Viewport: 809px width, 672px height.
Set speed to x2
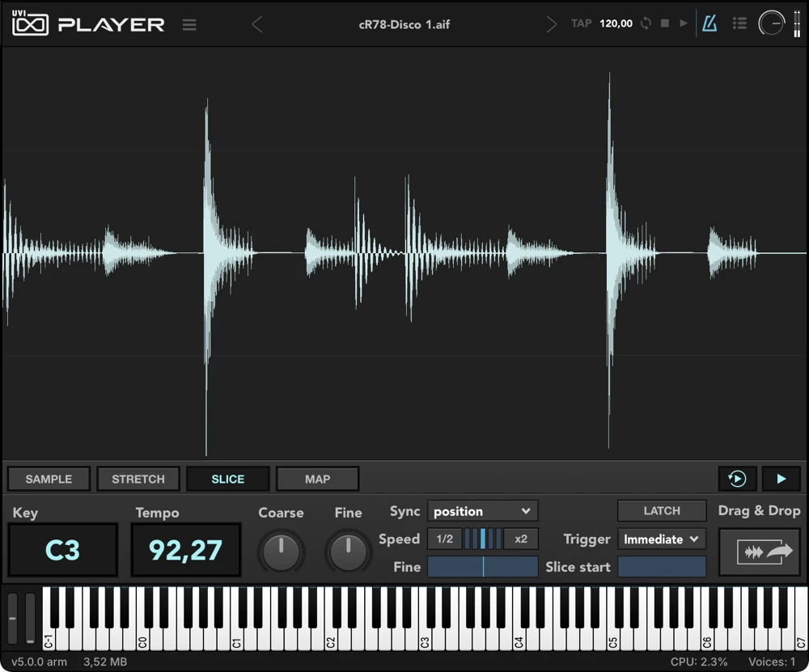520,539
